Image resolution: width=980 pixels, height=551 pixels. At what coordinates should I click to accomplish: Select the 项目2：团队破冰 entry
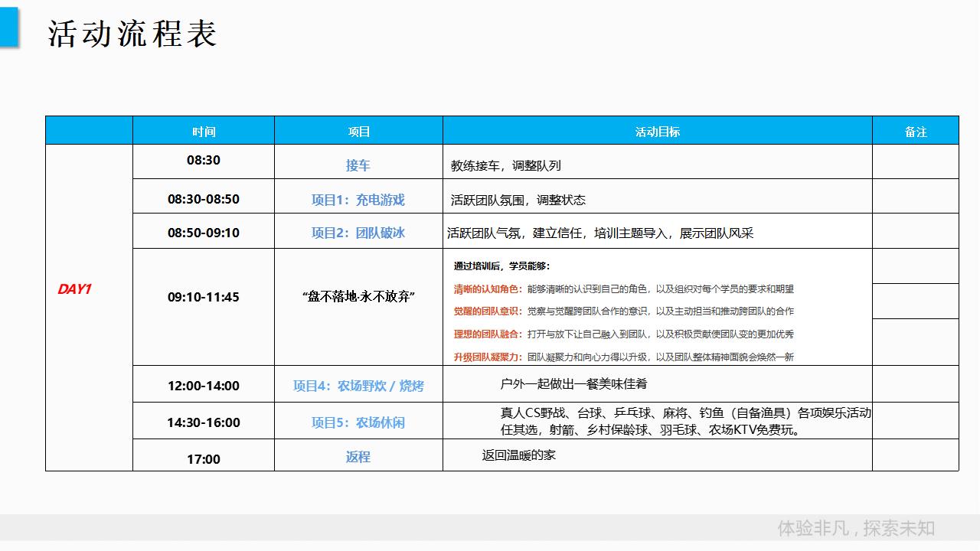tap(358, 233)
